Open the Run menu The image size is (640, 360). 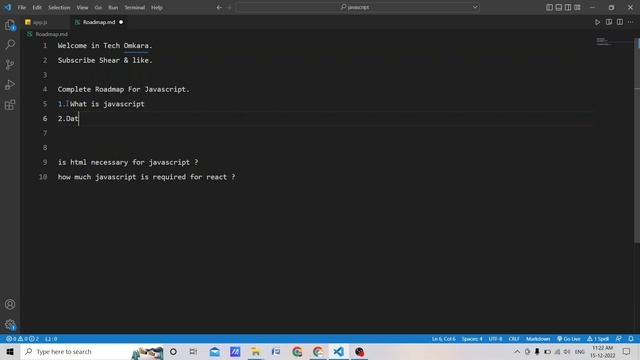tap(113, 7)
